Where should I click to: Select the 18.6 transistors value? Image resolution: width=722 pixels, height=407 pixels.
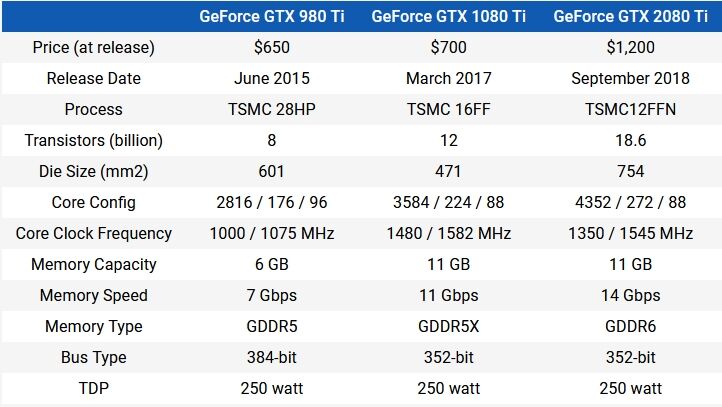[630, 140]
